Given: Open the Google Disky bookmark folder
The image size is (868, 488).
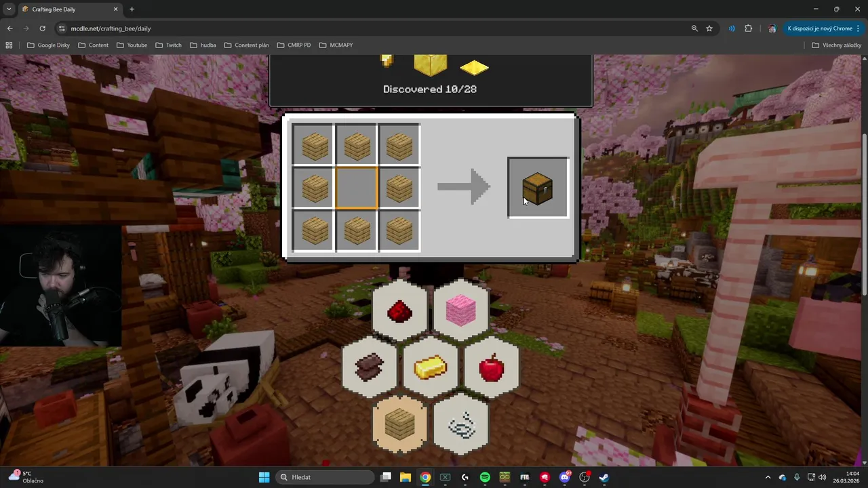Looking at the screenshot, I should click(48, 45).
